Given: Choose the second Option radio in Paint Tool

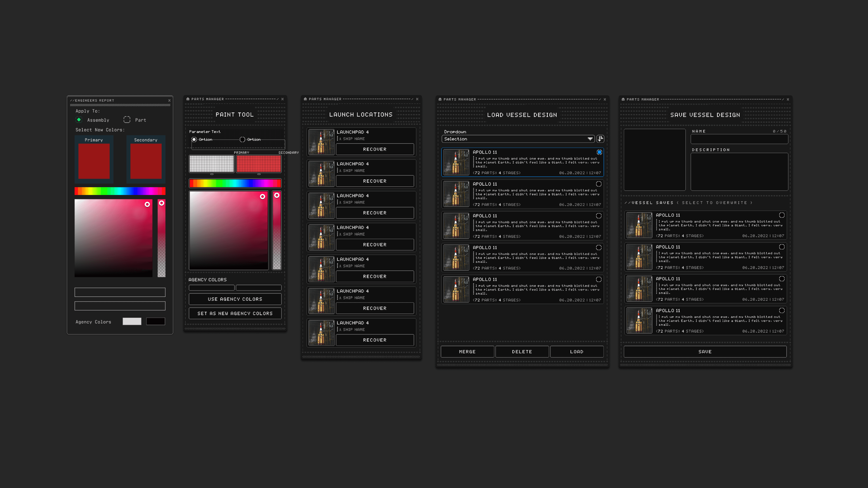Looking at the screenshot, I should click(242, 139).
